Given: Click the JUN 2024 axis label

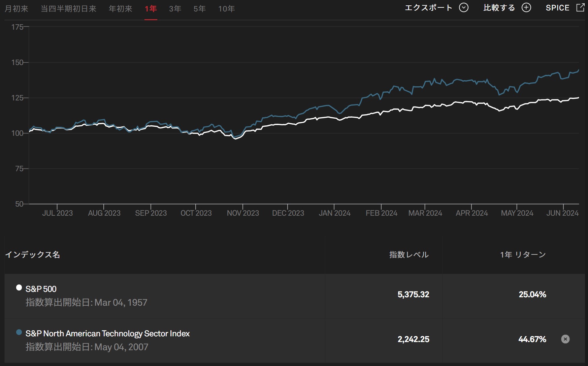Looking at the screenshot, I should [562, 213].
